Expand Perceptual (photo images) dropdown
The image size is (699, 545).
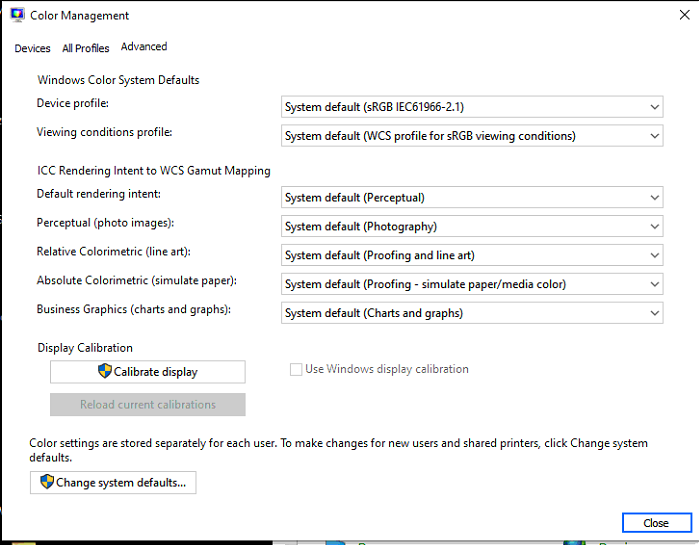(471, 227)
